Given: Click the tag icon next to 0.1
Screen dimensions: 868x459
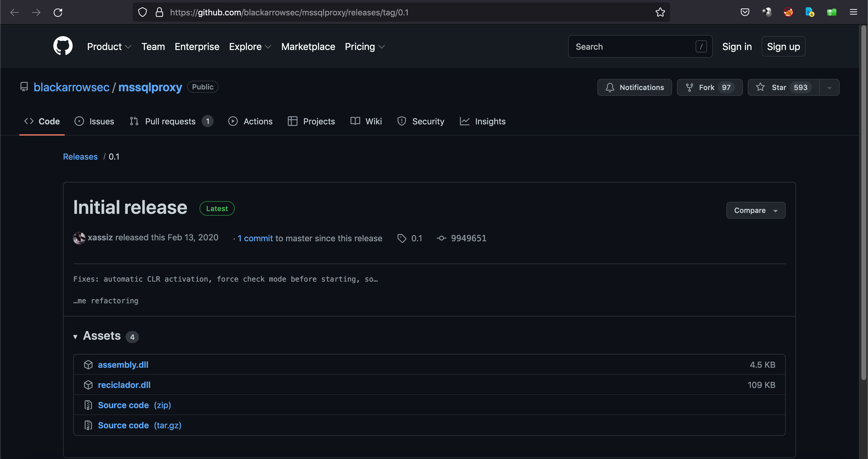Looking at the screenshot, I should click(402, 238).
